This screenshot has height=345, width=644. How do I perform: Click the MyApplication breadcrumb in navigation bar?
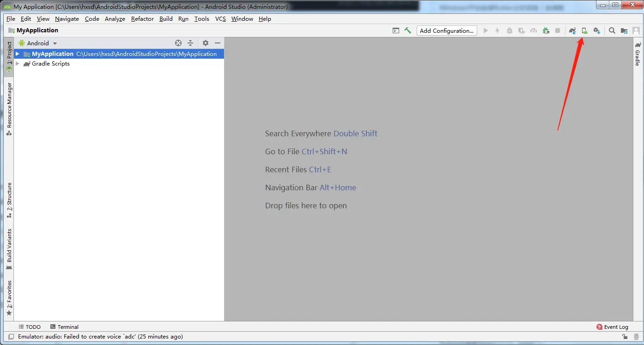[x=33, y=30]
